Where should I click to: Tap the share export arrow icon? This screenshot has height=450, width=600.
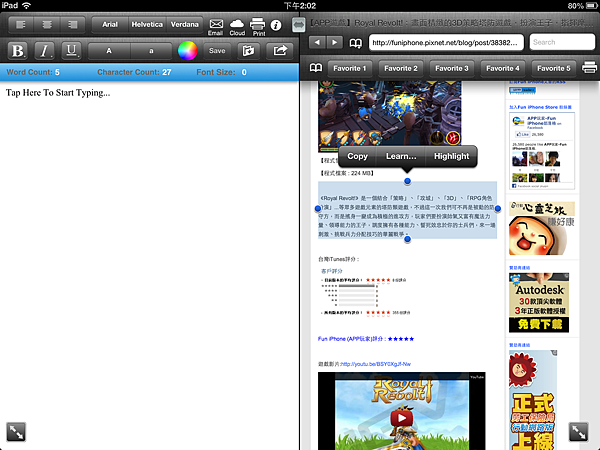coord(280,51)
